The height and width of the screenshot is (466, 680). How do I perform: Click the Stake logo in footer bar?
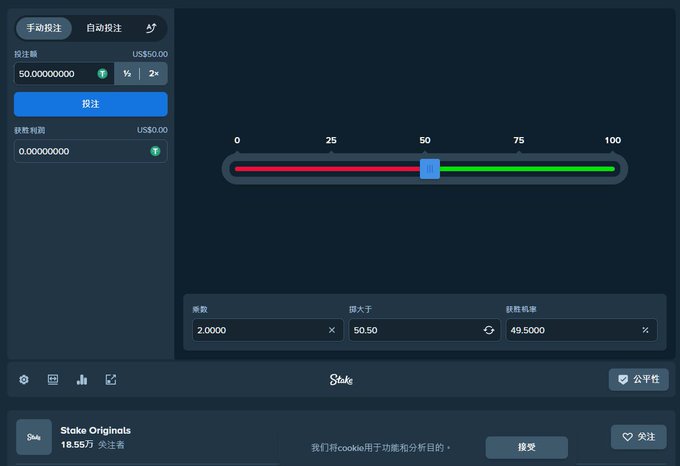point(341,380)
